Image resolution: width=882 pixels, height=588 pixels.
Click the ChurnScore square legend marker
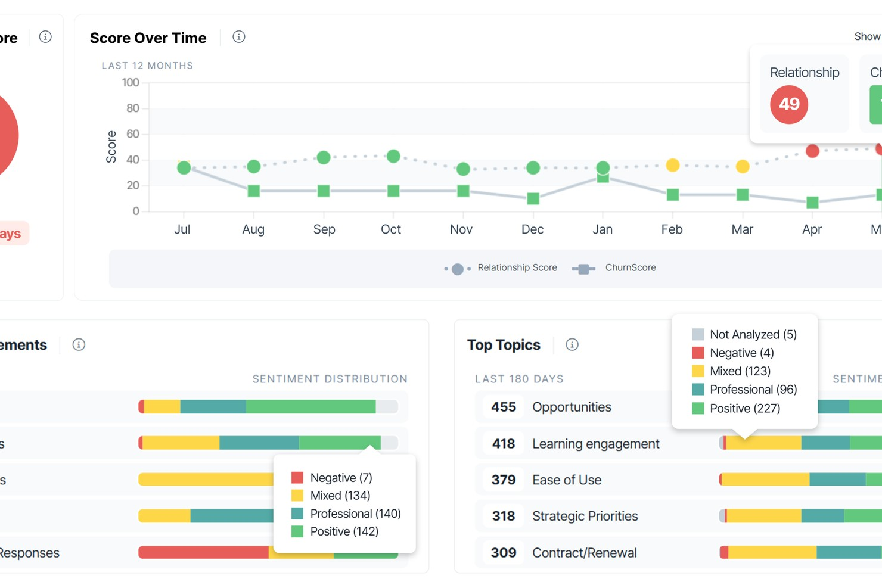583,268
